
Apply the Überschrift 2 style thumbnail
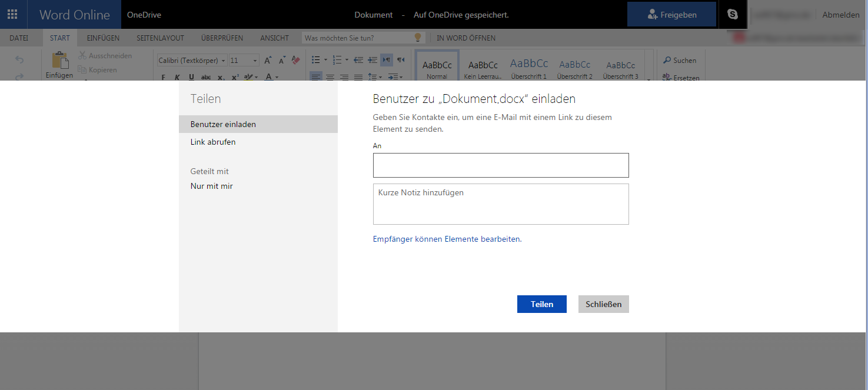pyautogui.click(x=575, y=66)
